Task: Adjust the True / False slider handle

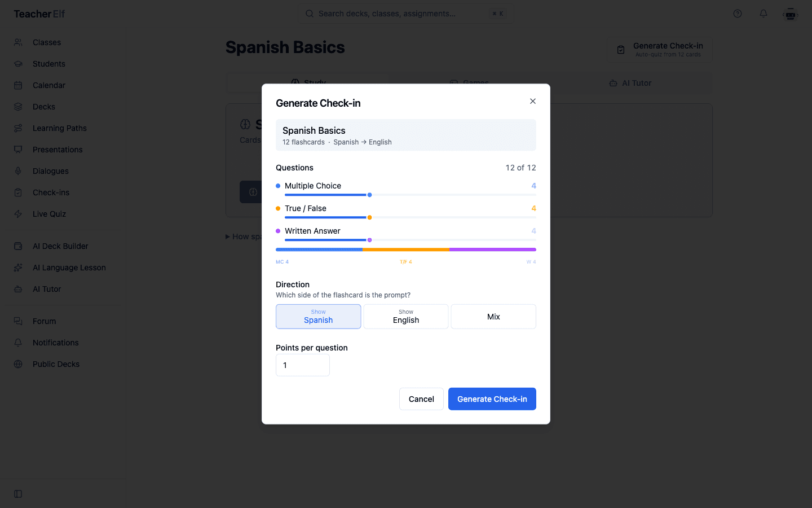Action: click(x=369, y=217)
